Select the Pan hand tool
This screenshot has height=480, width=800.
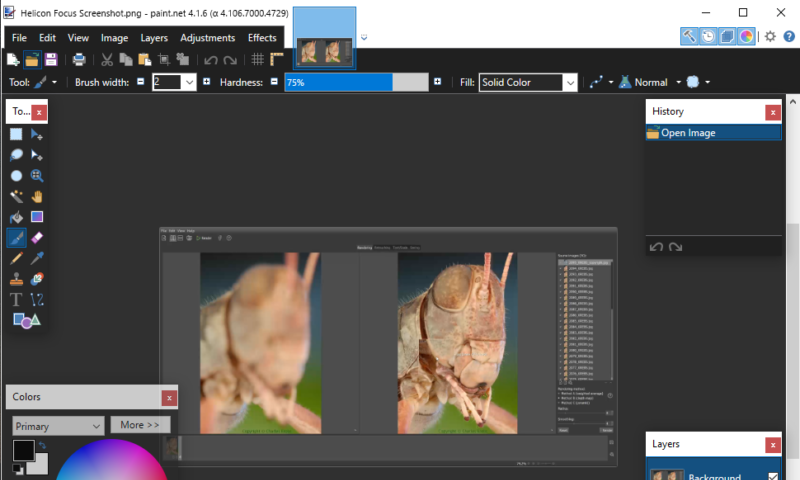37,196
